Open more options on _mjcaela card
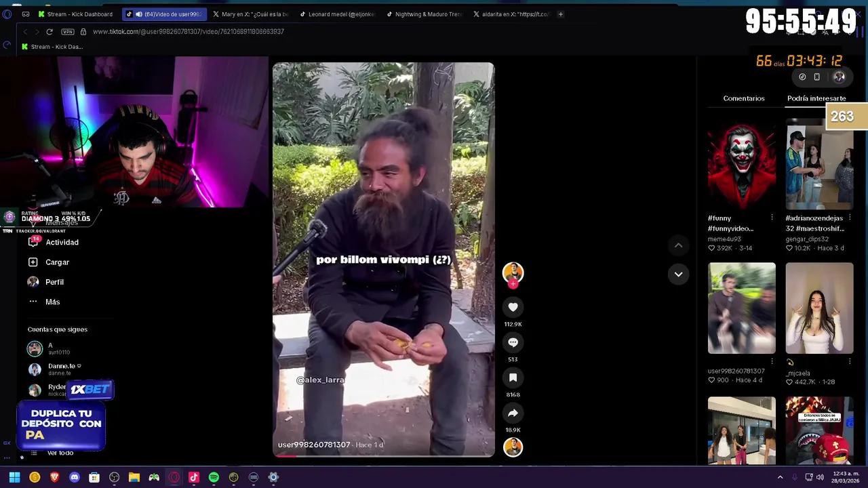This screenshot has width=868, height=488. [x=849, y=362]
